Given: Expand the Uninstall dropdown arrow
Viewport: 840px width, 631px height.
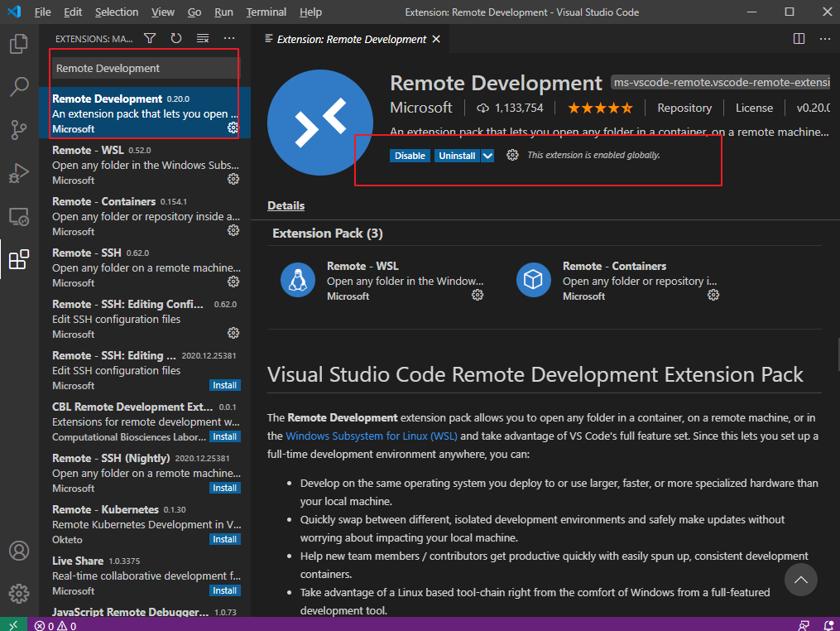Looking at the screenshot, I should 487,156.
